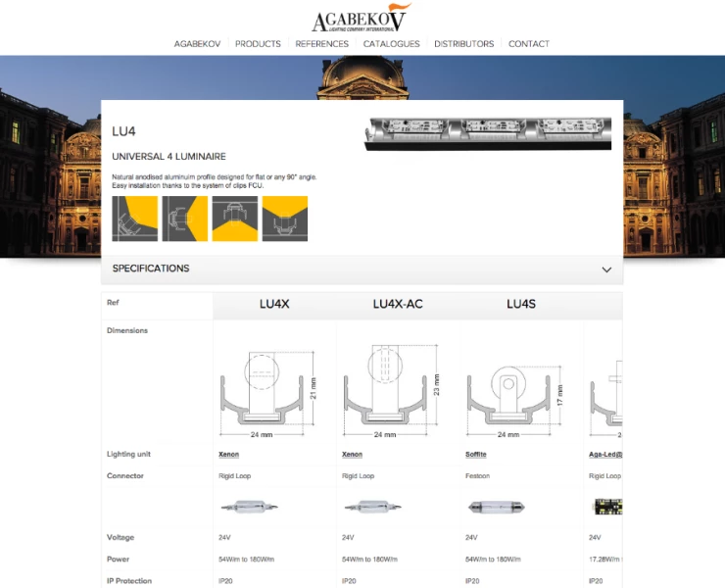Open the Soffite lighting unit link
Viewport: 725px width, 588px height.
(476, 455)
